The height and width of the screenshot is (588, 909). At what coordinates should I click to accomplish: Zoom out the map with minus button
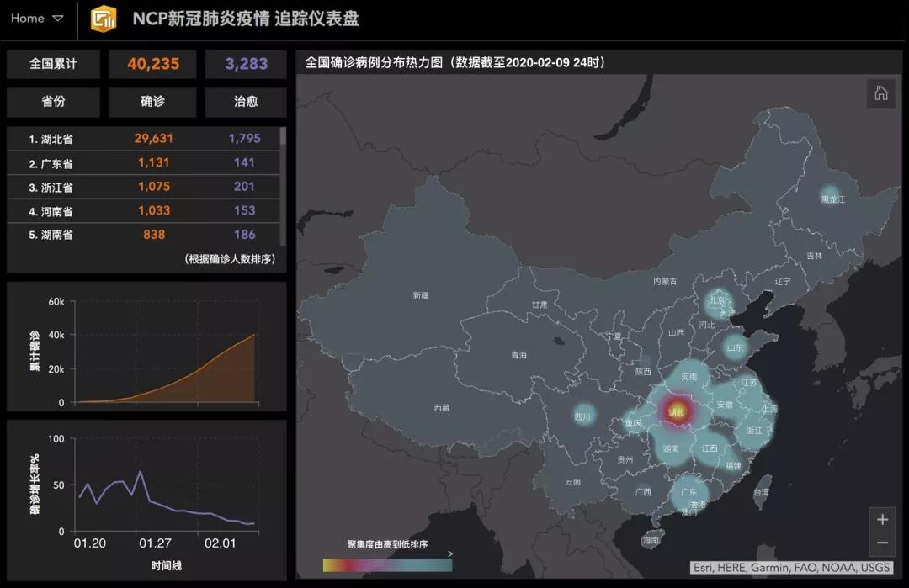pyautogui.click(x=882, y=543)
